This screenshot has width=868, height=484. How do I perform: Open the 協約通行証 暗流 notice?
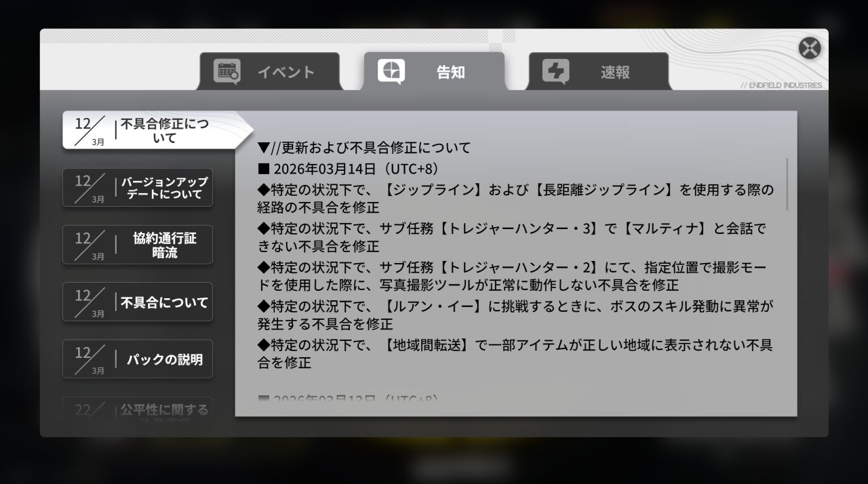(164, 245)
